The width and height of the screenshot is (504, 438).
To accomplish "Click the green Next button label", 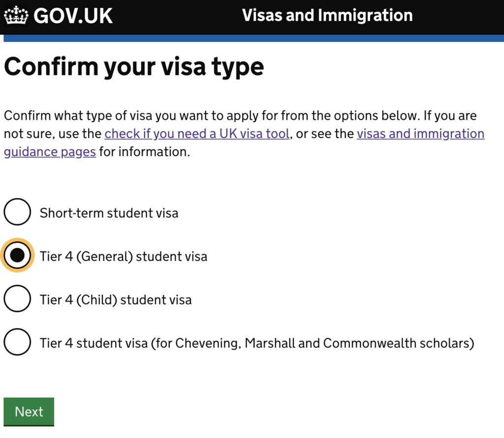I will click(x=29, y=411).
